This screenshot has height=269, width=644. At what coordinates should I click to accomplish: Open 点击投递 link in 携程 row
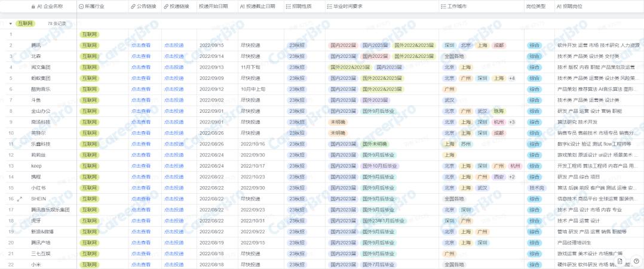(174, 177)
